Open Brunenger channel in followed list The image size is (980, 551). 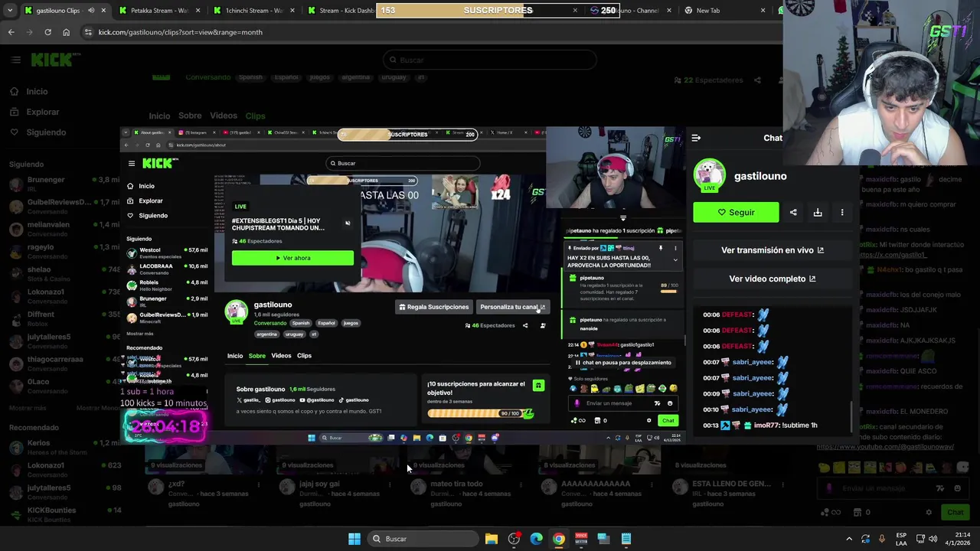(65, 184)
